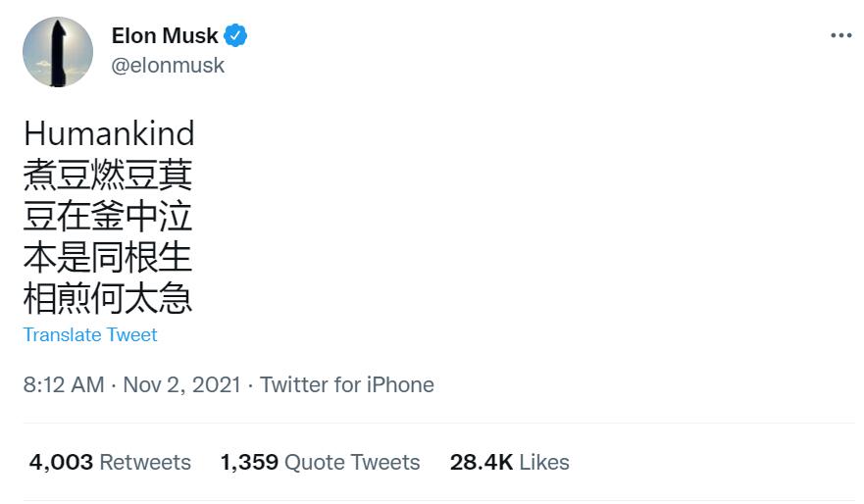
Task: Click the Nov 2, 2021 date
Action: pyautogui.click(x=181, y=384)
